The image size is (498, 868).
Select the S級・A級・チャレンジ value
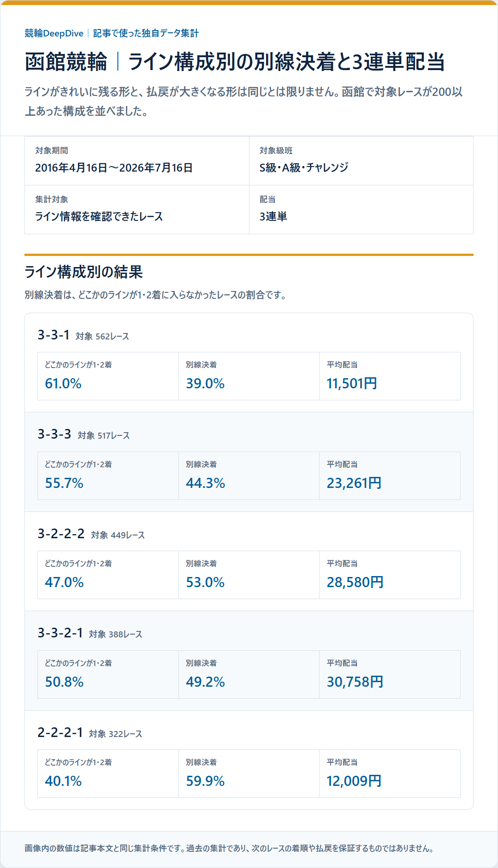(304, 167)
